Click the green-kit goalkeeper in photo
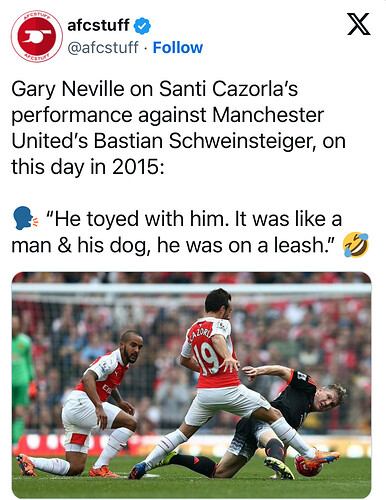Screen dimensions: 386x500 point(22,383)
